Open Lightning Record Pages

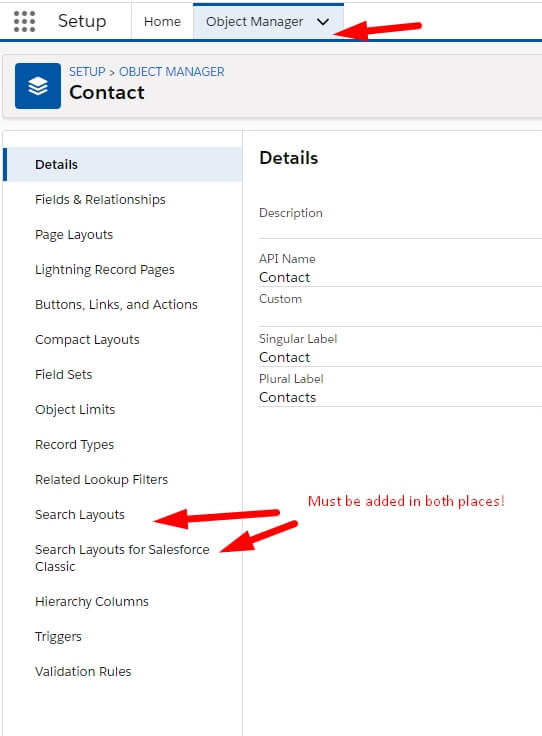tap(105, 269)
